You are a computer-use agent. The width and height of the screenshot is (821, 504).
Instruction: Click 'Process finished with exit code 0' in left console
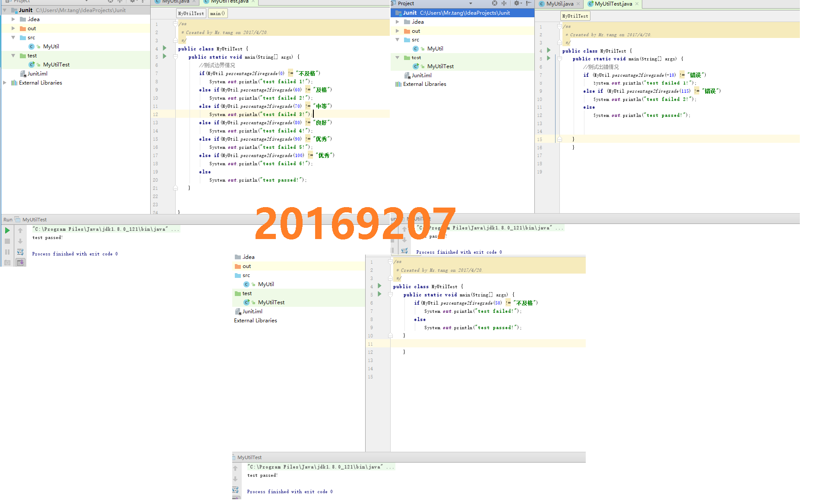75,254
